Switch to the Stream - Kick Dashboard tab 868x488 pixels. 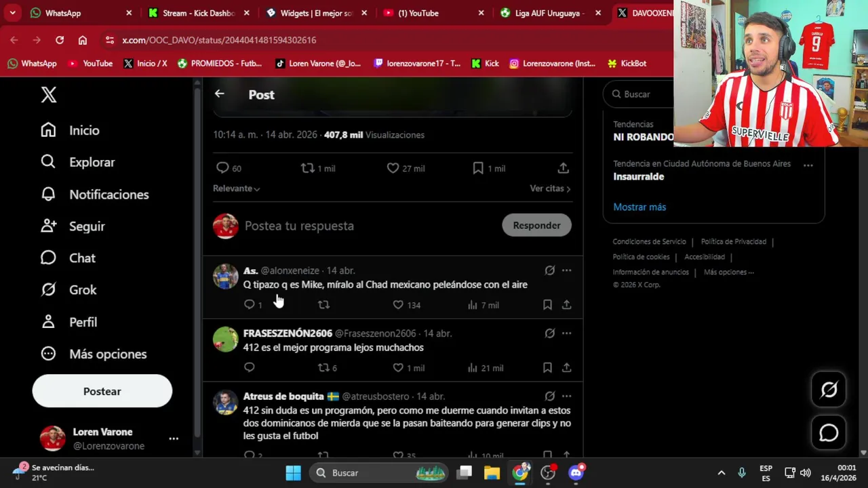[198, 13]
